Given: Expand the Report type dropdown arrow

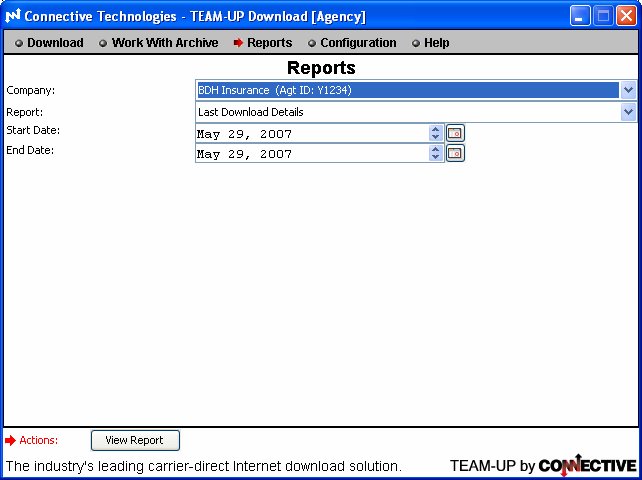Looking at the screenshot, I should tap(628, 112).
